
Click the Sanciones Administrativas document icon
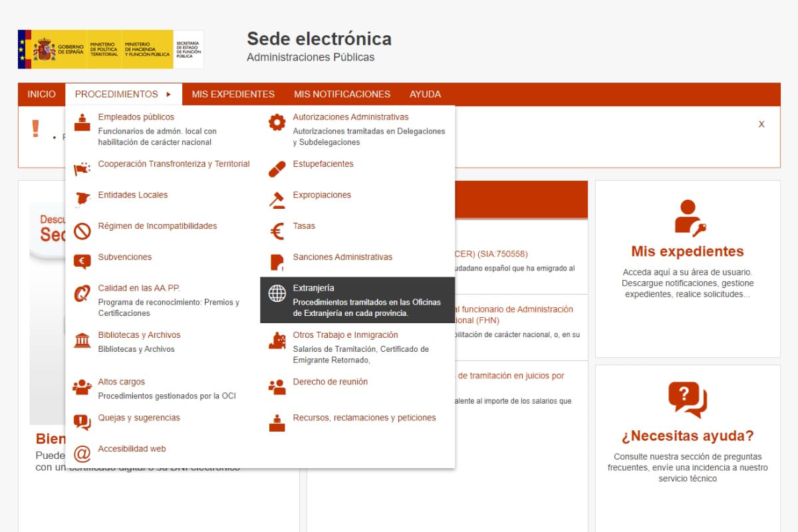(277, 262)
